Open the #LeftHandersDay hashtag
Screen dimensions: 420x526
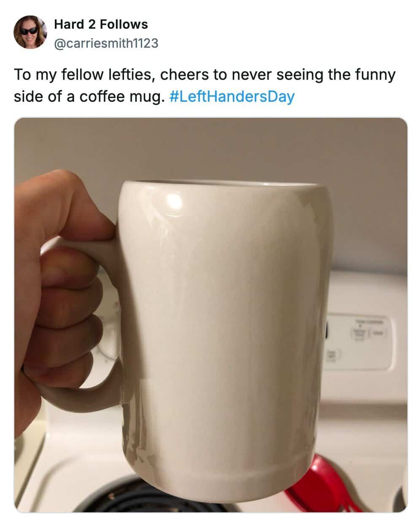(232, 97)
